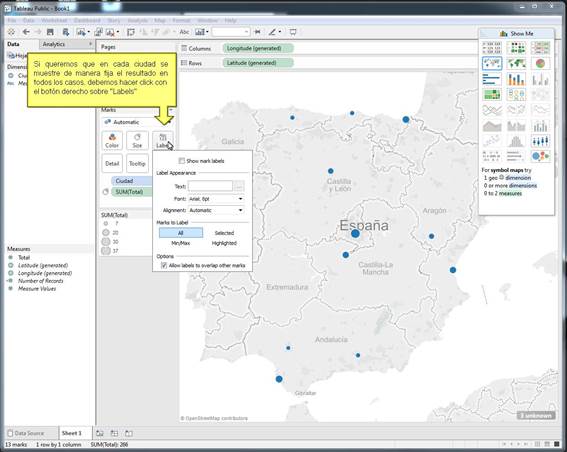Click the Highlight pen toolbar icon
This screenshot has width=567, height=452.
[x=272, y=32]
